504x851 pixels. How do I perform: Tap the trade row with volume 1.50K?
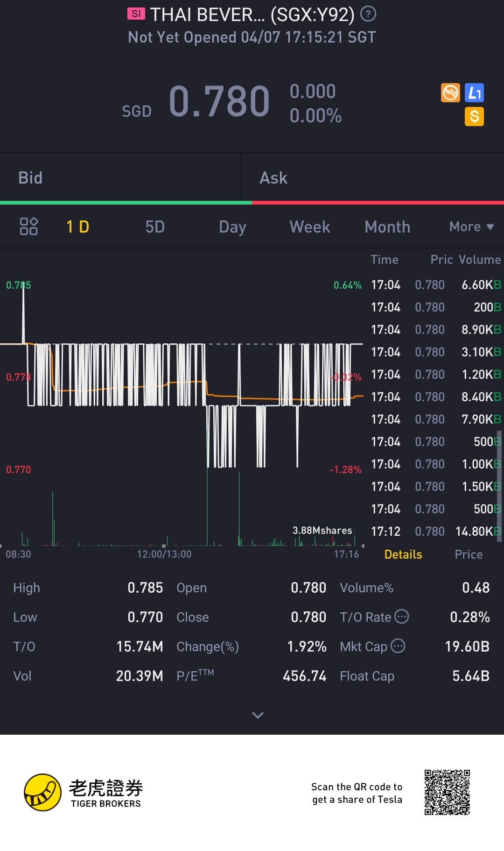[x=436, y=487]
